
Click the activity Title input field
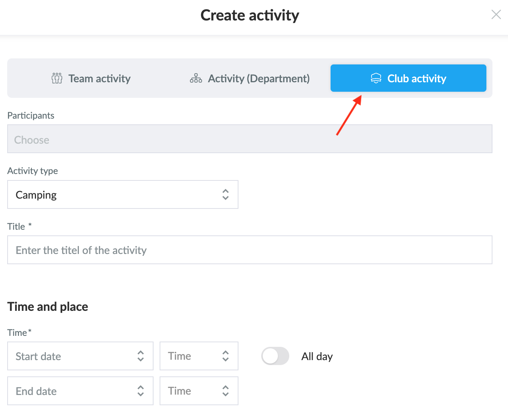(x=249, y=250)
